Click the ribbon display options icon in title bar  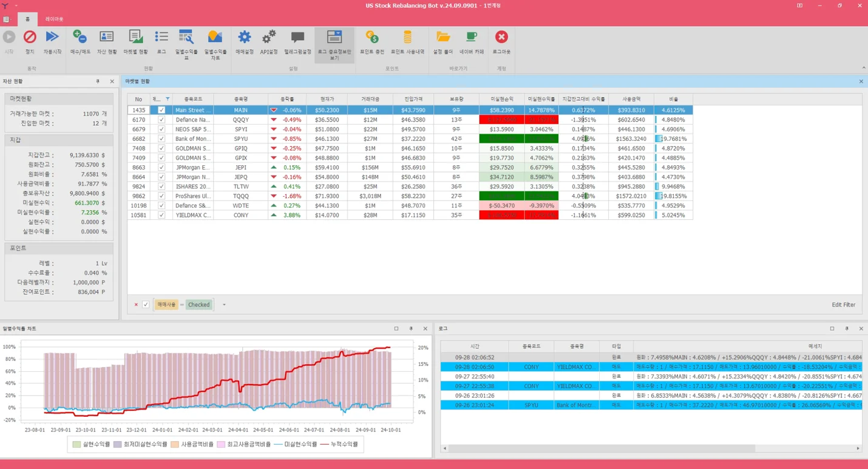point(799,5)
